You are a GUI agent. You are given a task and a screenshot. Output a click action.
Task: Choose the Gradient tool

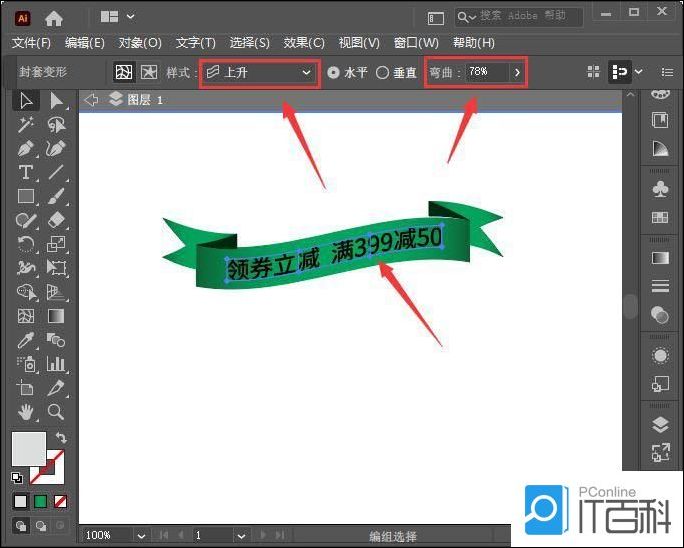click(56, 315)
